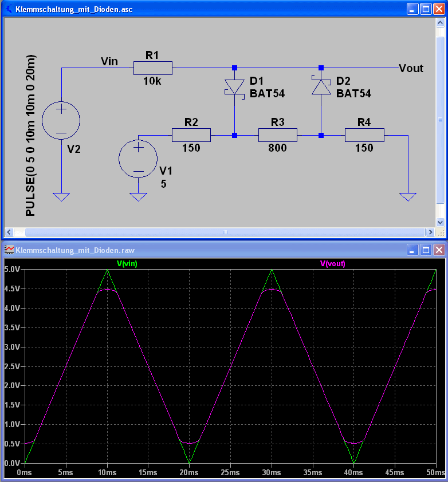Image resolution: width=448 pixels, height=482 pixels.
Task: Click the horizontal scrollbar left arrow
Action: pos(9,232)
